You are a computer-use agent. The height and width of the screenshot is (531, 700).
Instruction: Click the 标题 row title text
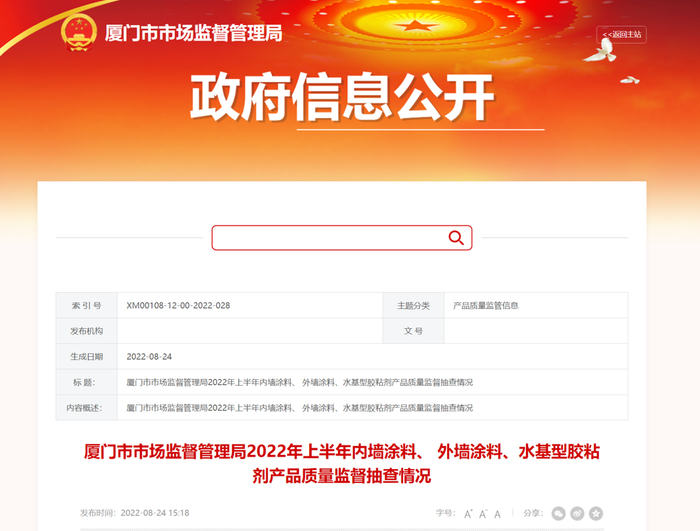[x=300, y=382]
